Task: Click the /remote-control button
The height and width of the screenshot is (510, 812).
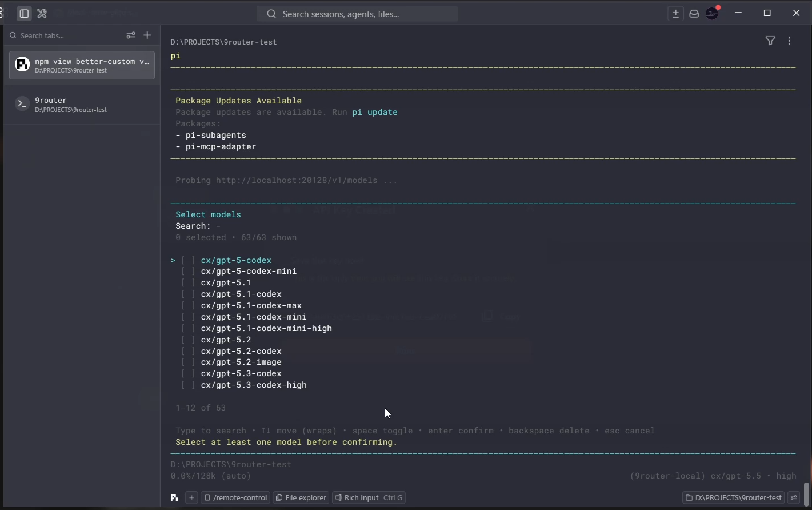Action: 235,498
